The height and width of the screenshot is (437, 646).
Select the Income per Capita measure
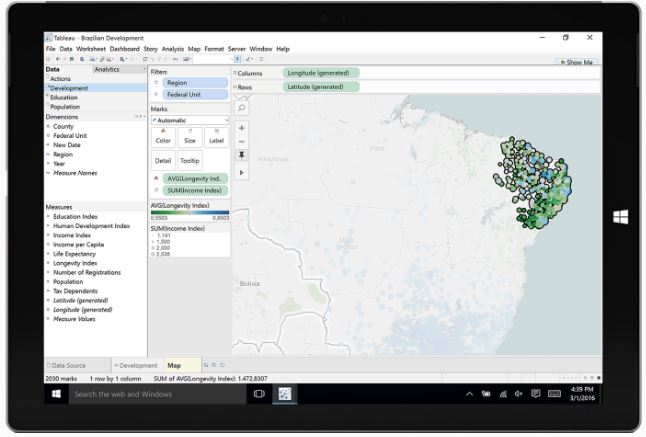(78, 245)
